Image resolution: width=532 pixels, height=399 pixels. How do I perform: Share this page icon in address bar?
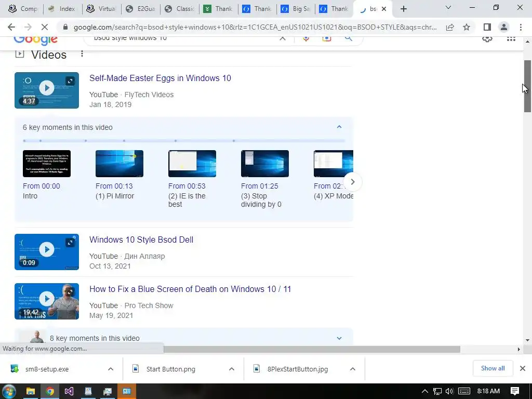[x=450, y=27]
